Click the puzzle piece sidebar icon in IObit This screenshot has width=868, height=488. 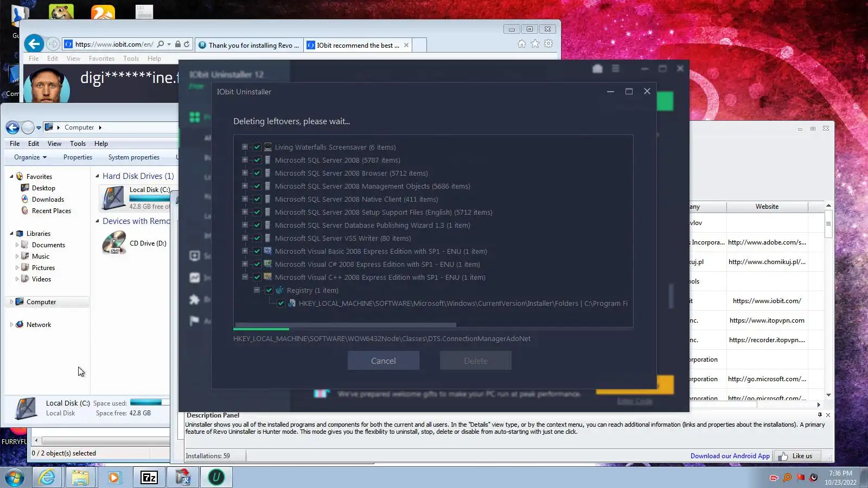tap(194, 299)
